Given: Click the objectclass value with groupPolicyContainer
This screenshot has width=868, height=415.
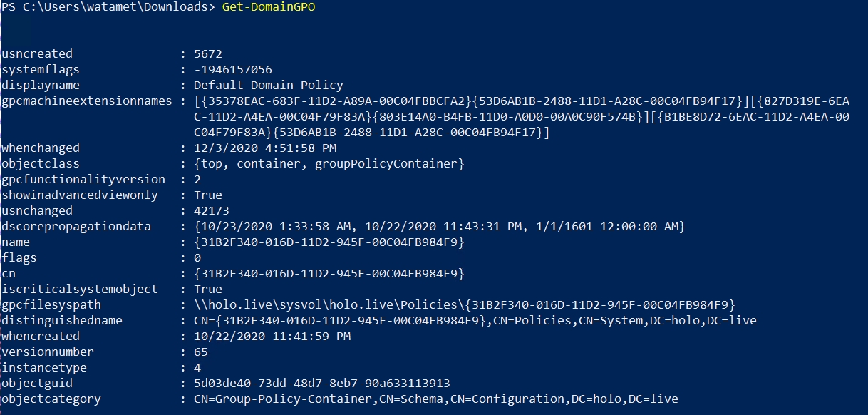Looking at the screenshot, I should click(329, 163).
